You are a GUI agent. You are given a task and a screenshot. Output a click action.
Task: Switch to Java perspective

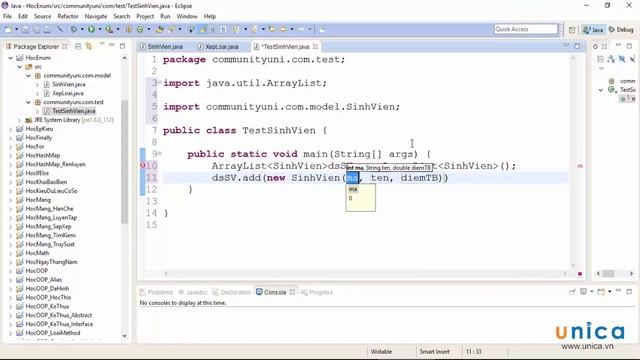[x=593, y=30]
